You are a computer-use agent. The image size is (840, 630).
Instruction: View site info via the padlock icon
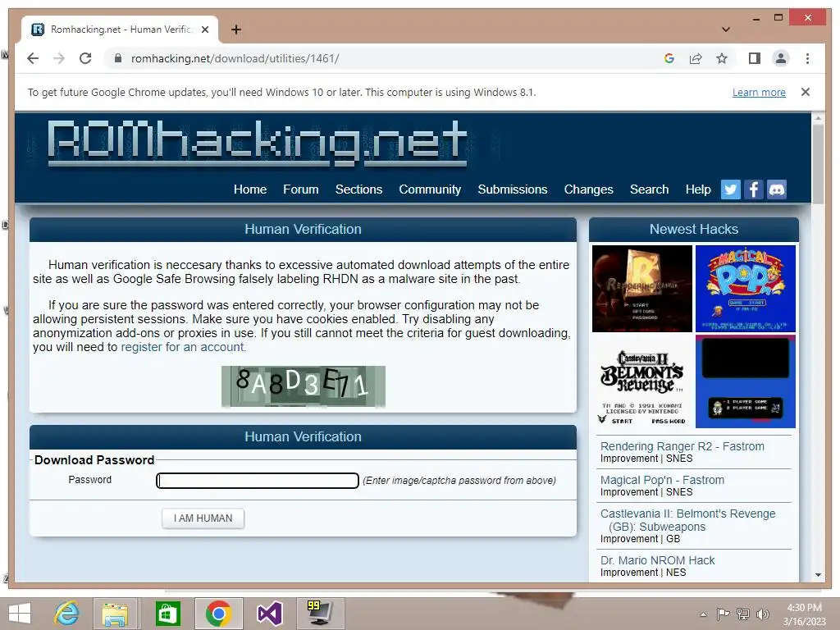pyautogui.click(x=118, y=58)
